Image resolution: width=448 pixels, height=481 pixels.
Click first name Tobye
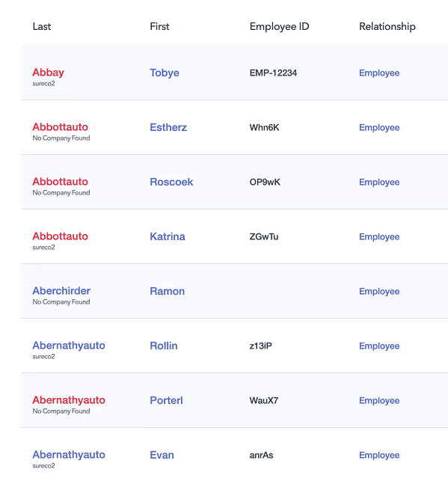(x=165, y=73)
